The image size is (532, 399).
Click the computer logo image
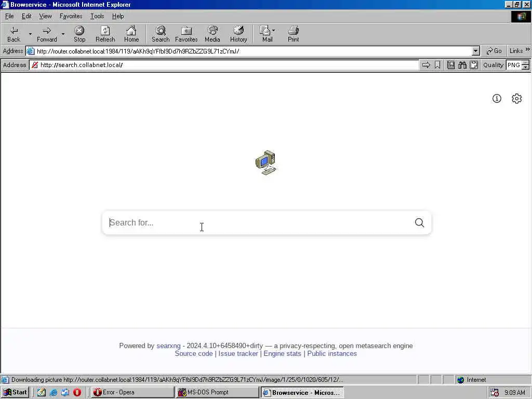click(x=265, y=163)
